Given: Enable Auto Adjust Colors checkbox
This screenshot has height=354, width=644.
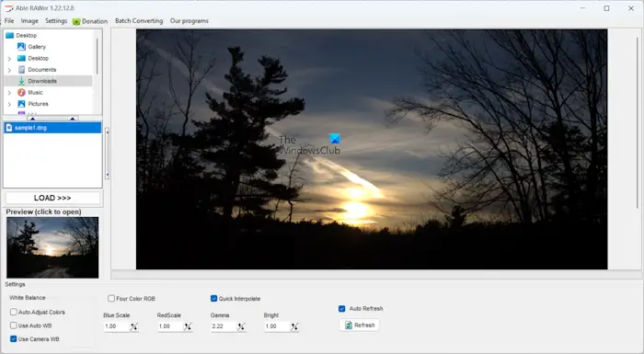Looking at the screenshot, I should (14, 312).
